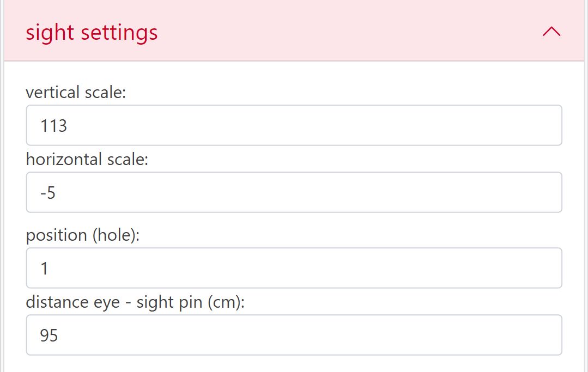
Task: Click the sight settings header title
Action: pos(92,32)
